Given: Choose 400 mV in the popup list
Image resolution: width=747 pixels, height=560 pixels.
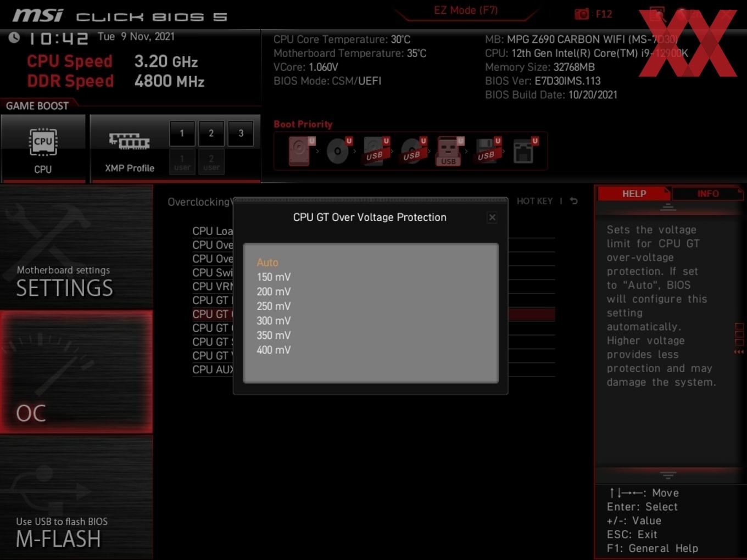Looking at the screenshot, I should pyautogui.click(x=274, y=350).
